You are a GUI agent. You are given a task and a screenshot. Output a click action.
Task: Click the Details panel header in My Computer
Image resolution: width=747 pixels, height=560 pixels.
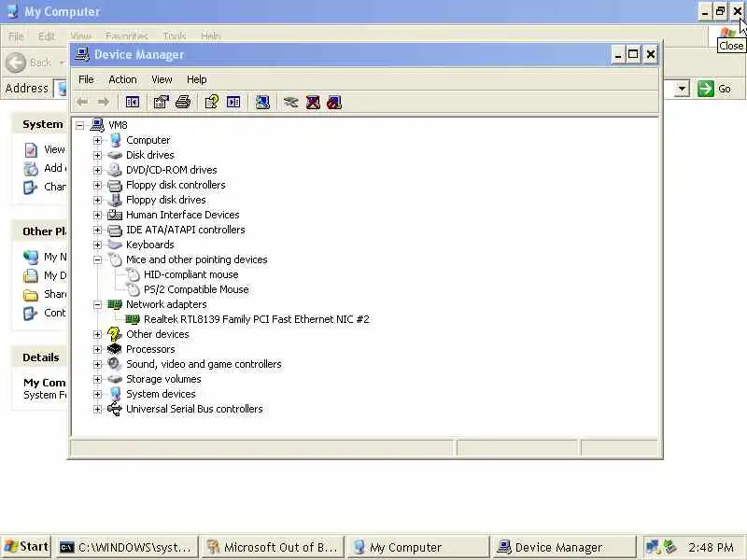click(40, 357)
